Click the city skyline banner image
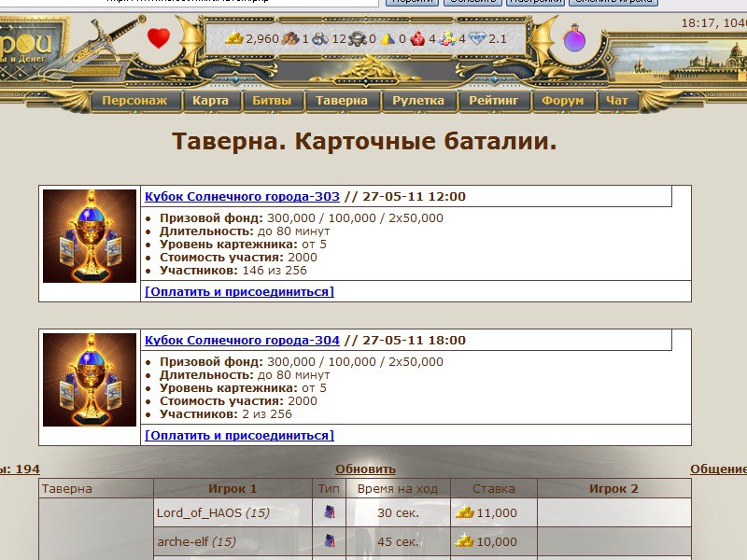 tap(681, 62)
